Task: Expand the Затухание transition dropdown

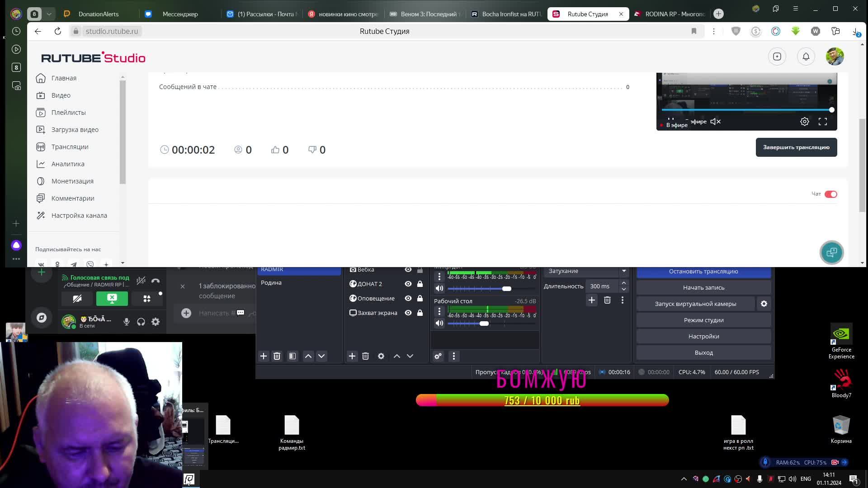Action: [623, 271]
